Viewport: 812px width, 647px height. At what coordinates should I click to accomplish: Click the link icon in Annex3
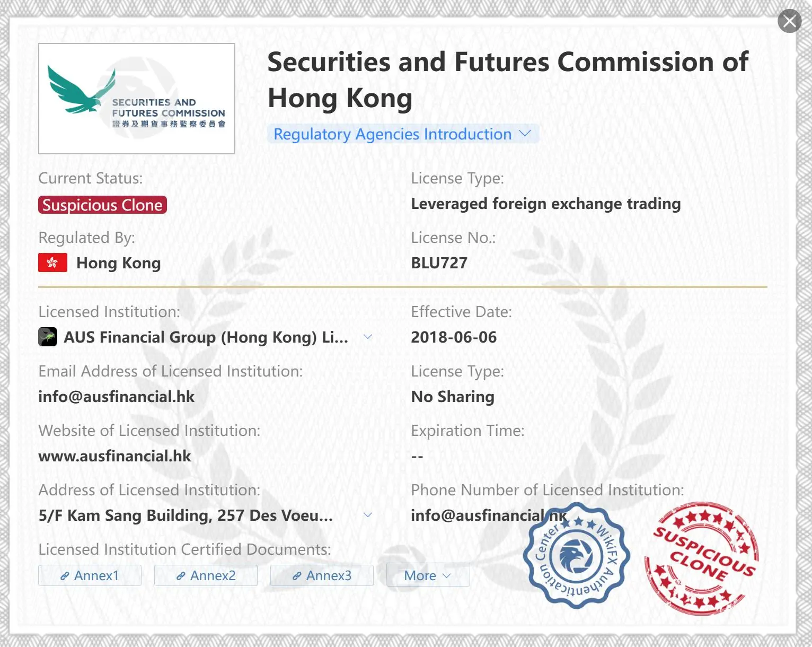[297, 576]
